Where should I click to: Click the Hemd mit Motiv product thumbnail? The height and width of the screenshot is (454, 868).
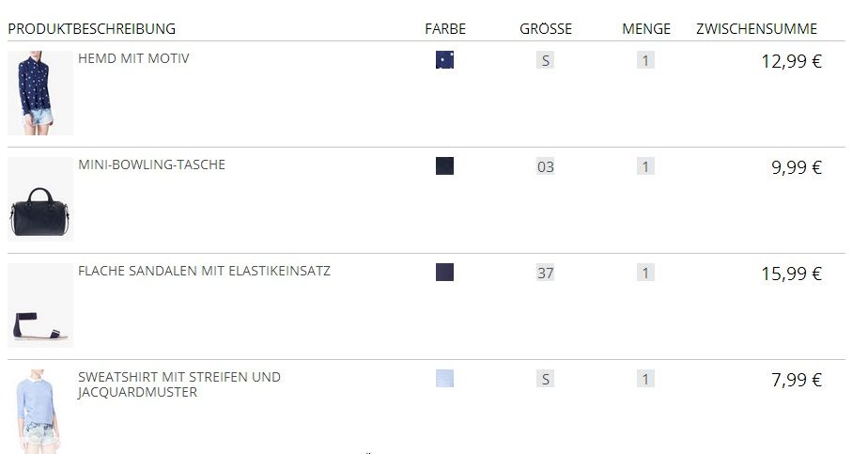coord(40,93)
